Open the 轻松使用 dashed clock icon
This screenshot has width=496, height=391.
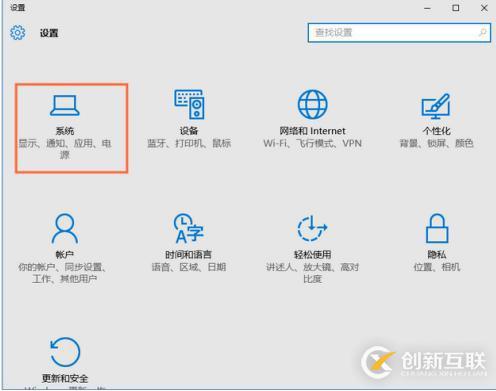(x=312, y=228)
